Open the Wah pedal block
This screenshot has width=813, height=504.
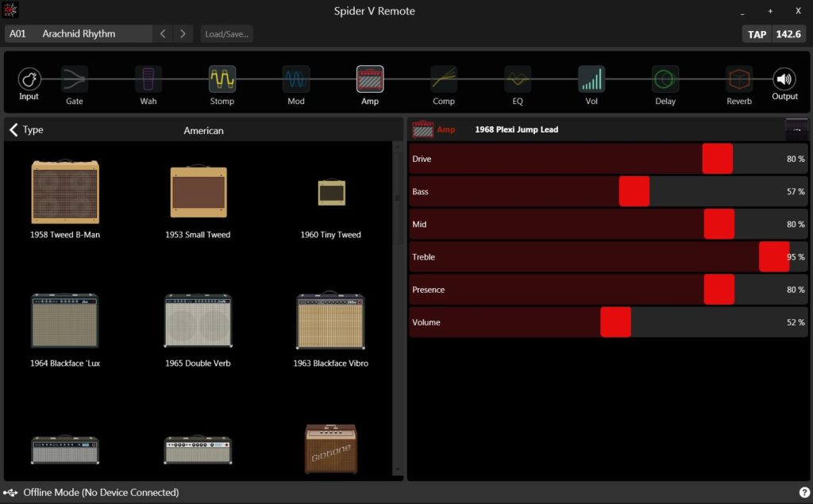point(148,79)
